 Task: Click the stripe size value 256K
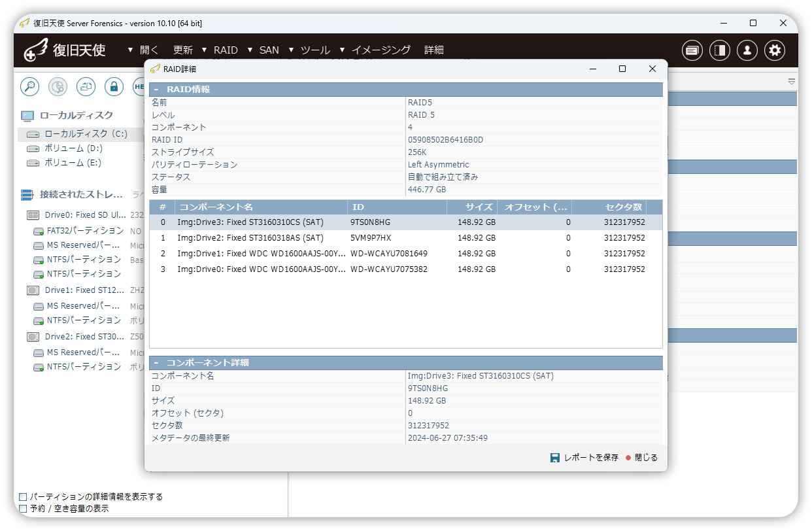tap(417, 152)
